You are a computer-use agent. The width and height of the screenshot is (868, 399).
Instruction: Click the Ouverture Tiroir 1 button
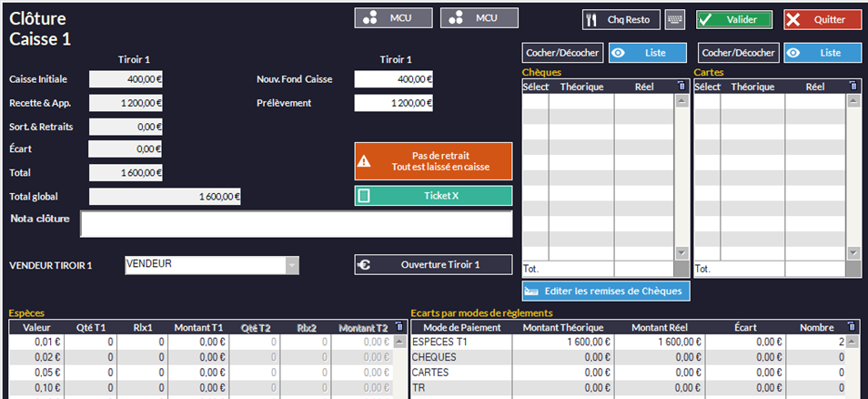pos(433,265)
